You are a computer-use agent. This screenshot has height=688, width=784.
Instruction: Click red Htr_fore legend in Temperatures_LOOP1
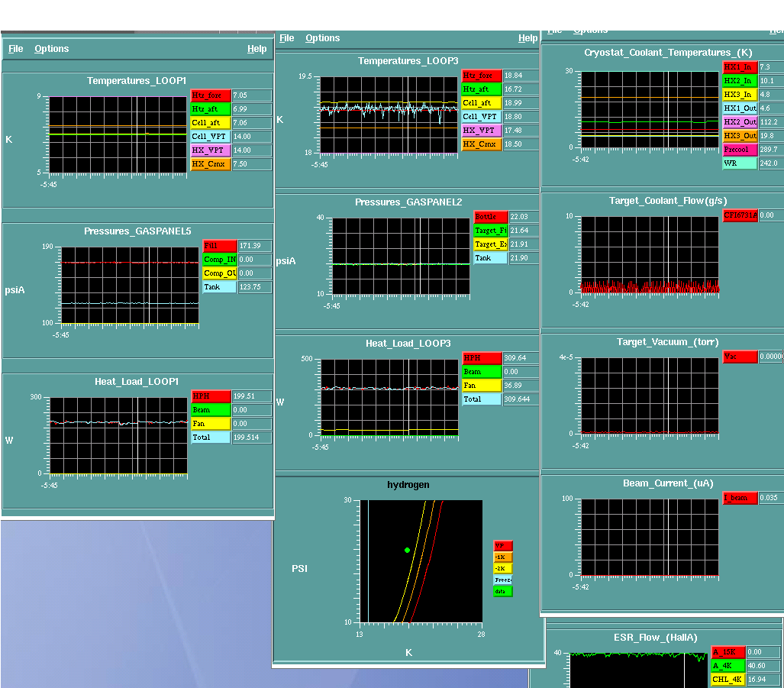(211, 95)
